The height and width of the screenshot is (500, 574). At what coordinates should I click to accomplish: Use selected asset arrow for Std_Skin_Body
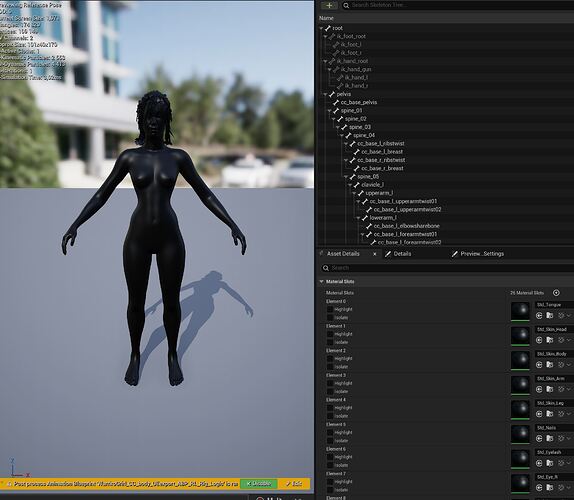coord(539,365)
